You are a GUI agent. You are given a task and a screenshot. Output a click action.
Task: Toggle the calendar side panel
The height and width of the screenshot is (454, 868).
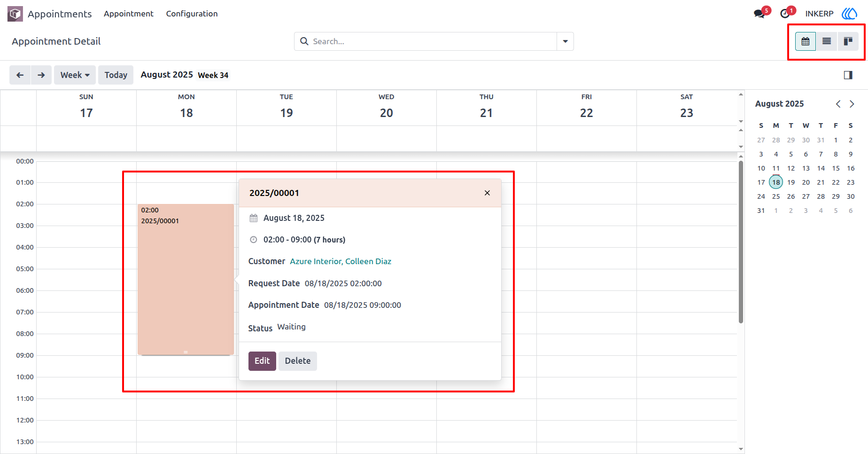pyautogui.click(x=848, y=75)
